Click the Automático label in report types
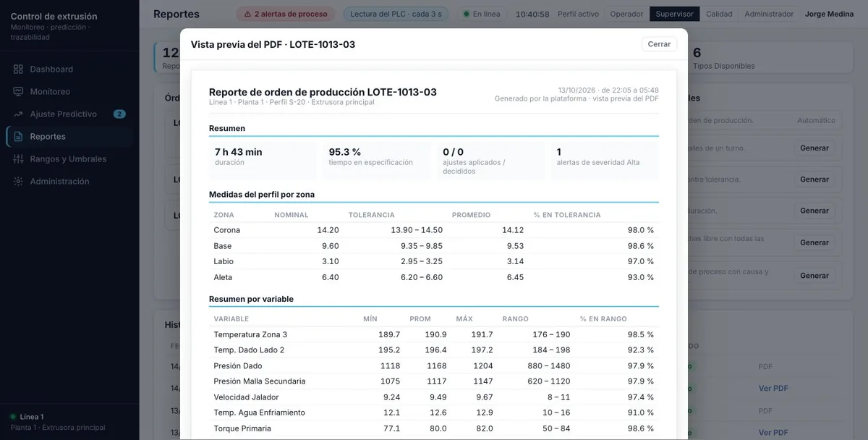 coord(816,121)
